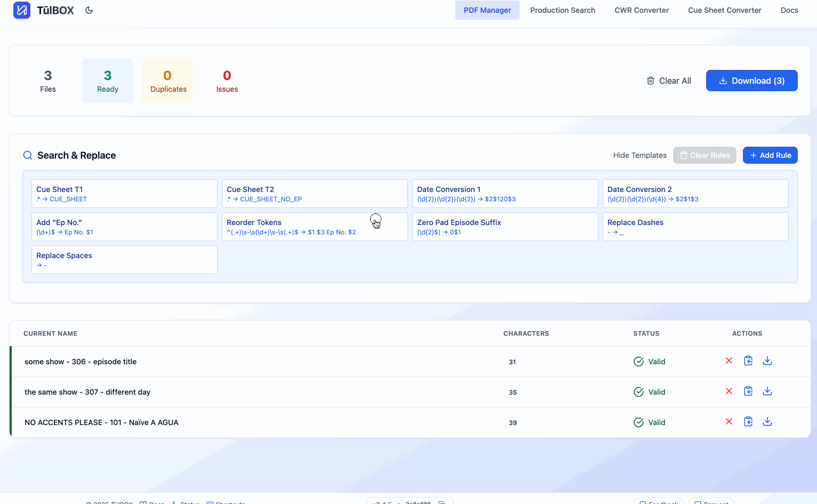The image size is (817, 504).
Task: Copy name of "some show - 306" via clipboard icon
Action: point(748,361)
